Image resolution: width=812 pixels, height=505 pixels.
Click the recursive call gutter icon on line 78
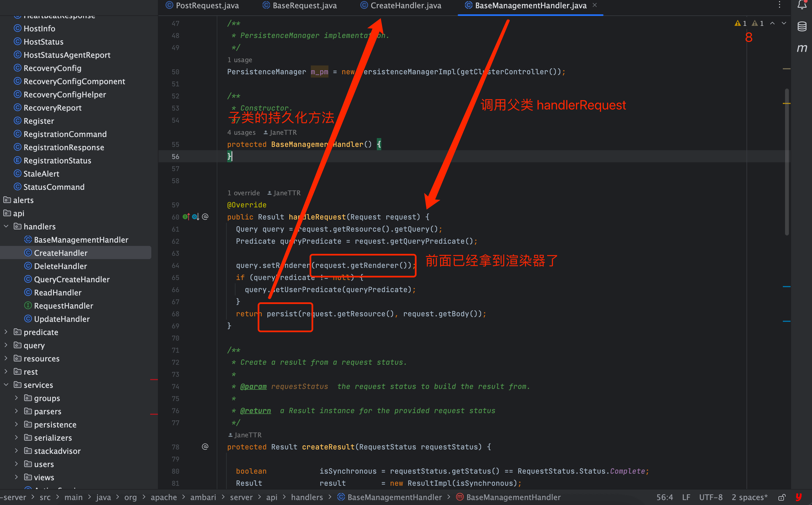(205, 447)
